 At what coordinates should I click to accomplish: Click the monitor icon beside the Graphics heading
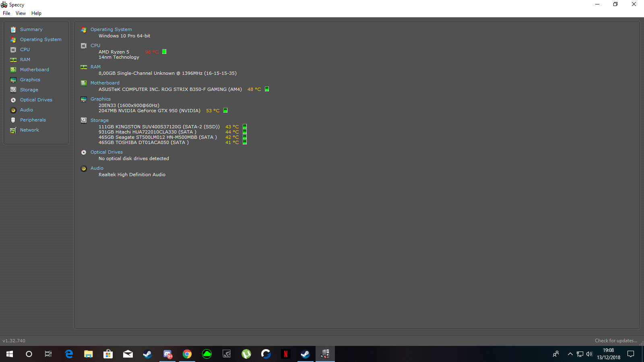84,99
